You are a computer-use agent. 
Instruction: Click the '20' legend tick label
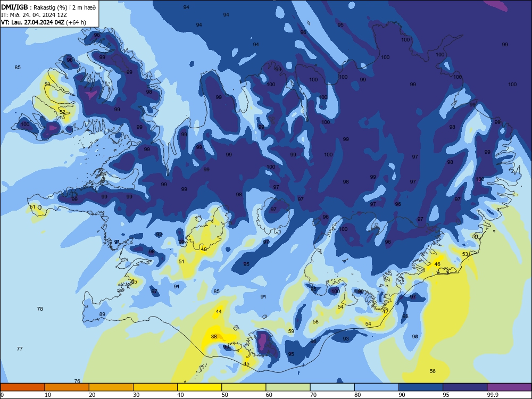pyautogui.click(x=92, y=395)
